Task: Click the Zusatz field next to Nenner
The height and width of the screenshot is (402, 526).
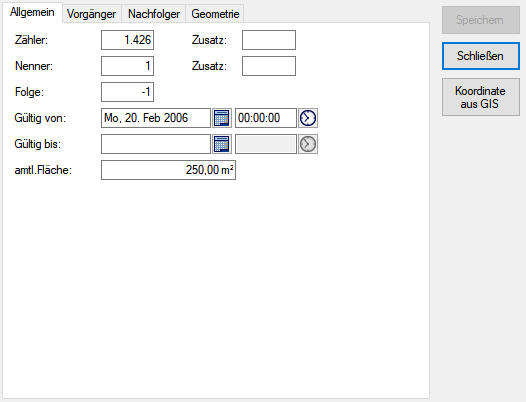Action: point(269,66)
